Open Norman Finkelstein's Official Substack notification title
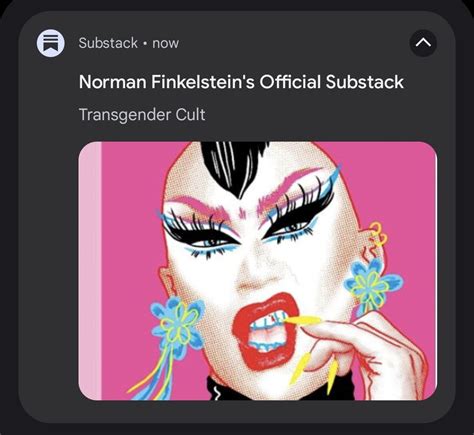The image size is (474, 435). [241, 82]
